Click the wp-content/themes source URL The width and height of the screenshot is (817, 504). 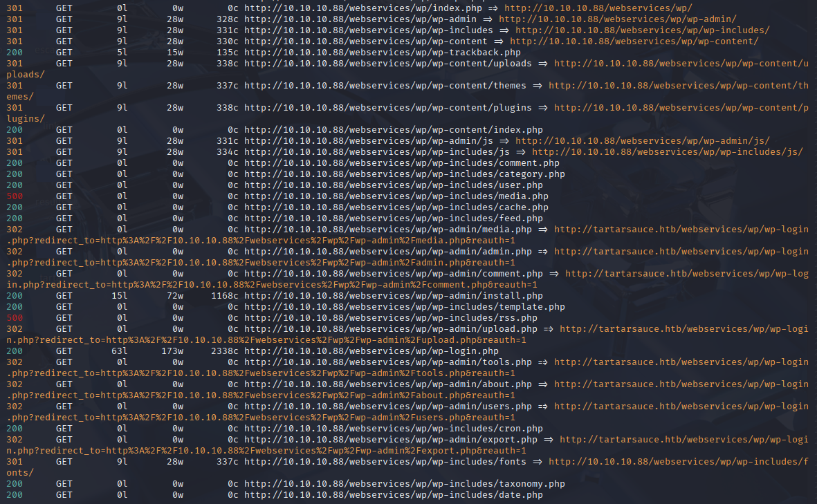point(385,86)
